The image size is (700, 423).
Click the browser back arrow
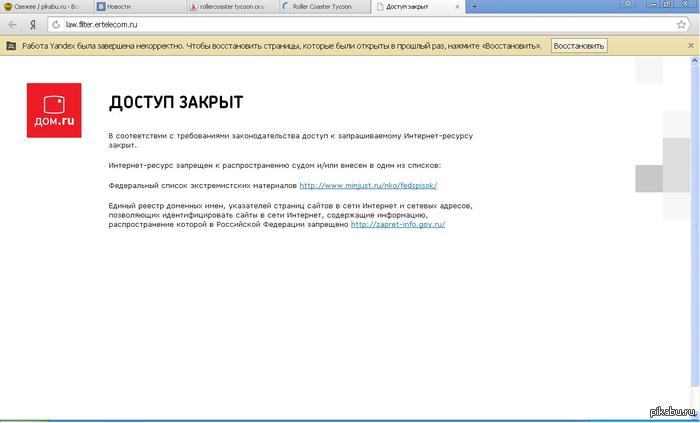[11, 23]
